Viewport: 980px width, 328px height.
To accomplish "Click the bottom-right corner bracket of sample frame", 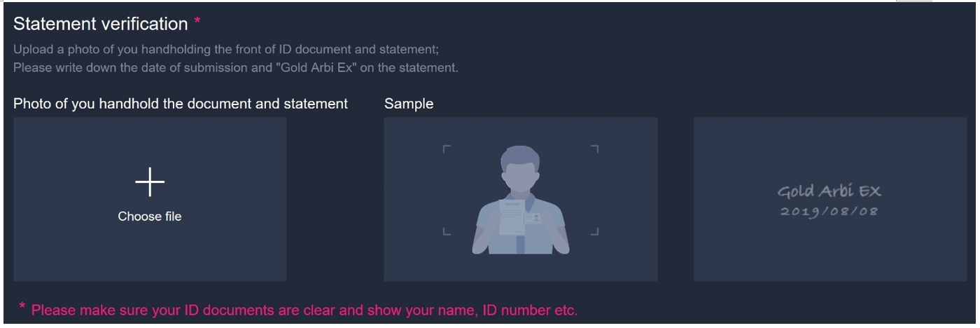I will (595, 232).
